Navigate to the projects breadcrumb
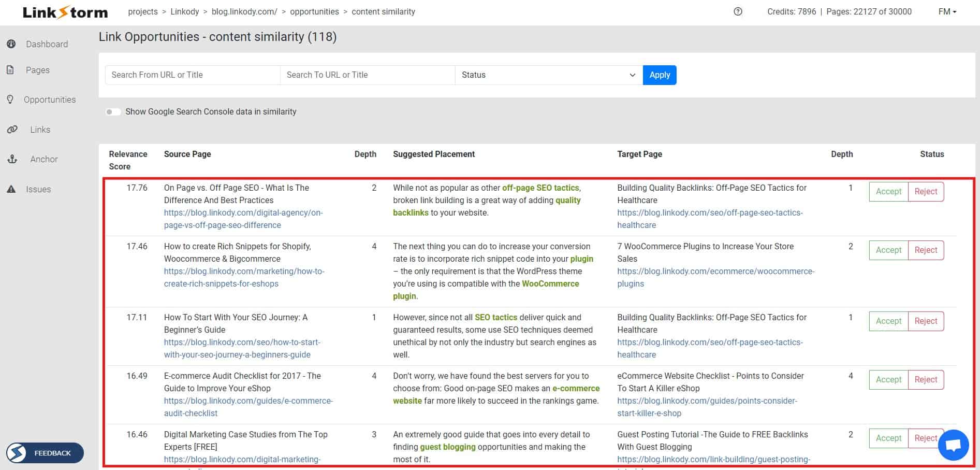Viewport: 980px width, 470px height. (143, 11)
